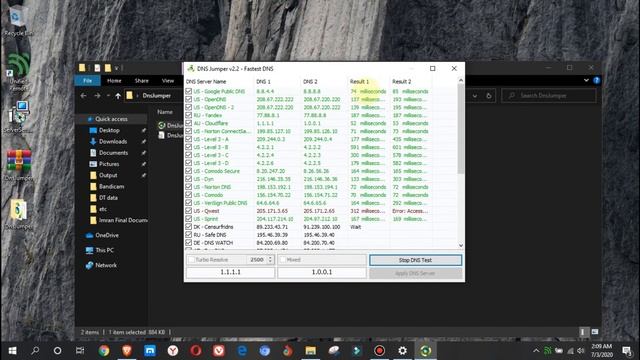Open the Maxthon browser taskbar icon
This screenshot has height=360, width=640.
[x=150, y=350]
